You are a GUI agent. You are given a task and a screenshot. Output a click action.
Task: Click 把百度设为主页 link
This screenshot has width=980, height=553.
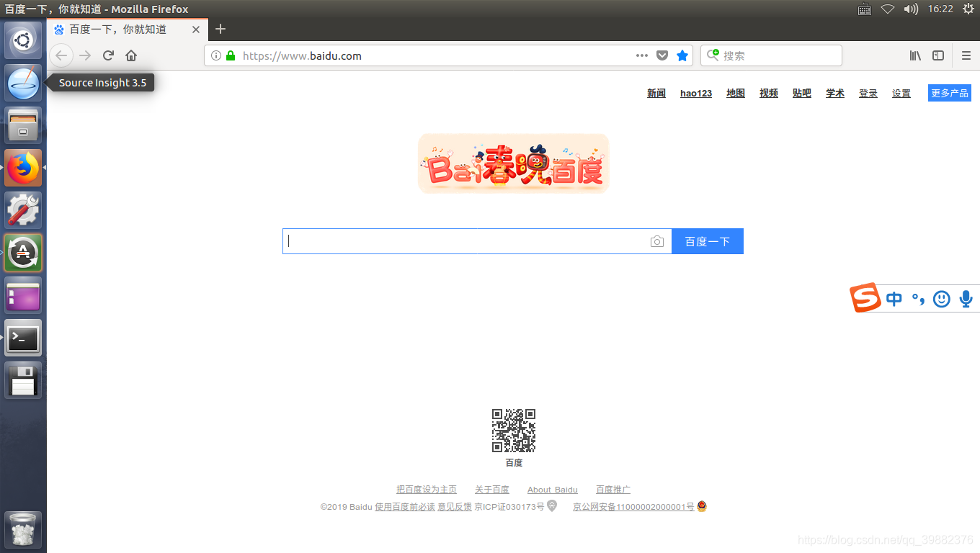tap(427, 490)
